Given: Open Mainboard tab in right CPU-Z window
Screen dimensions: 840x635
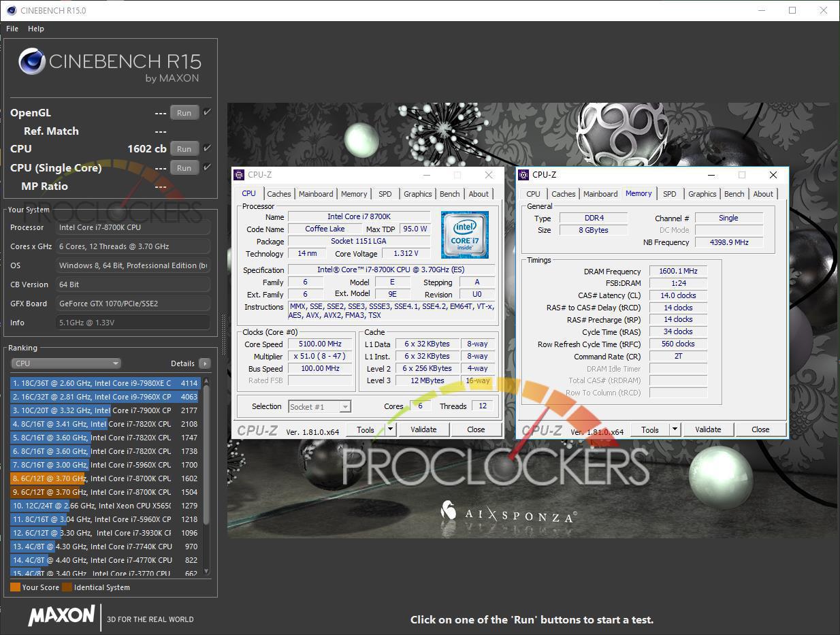Looking at the screenshot, I should (600, 194).
